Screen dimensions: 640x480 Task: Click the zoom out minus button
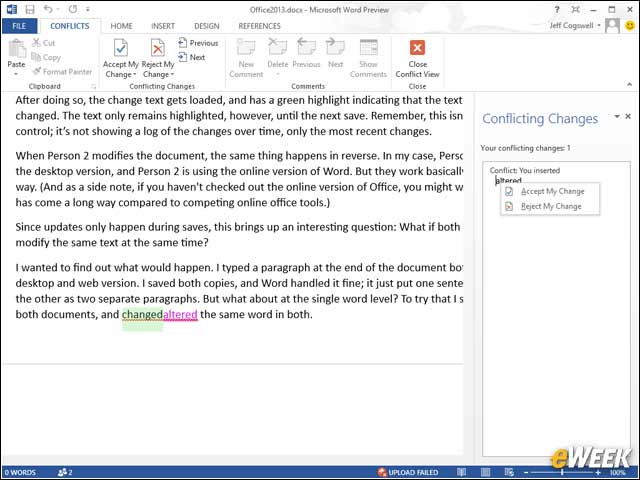point(526,473)
